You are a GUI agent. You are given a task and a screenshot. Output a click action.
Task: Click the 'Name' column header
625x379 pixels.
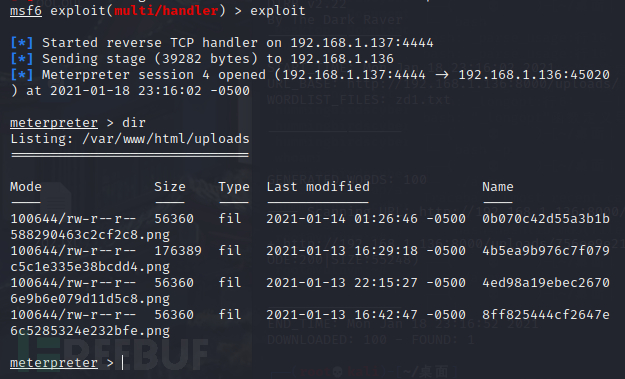498,187
